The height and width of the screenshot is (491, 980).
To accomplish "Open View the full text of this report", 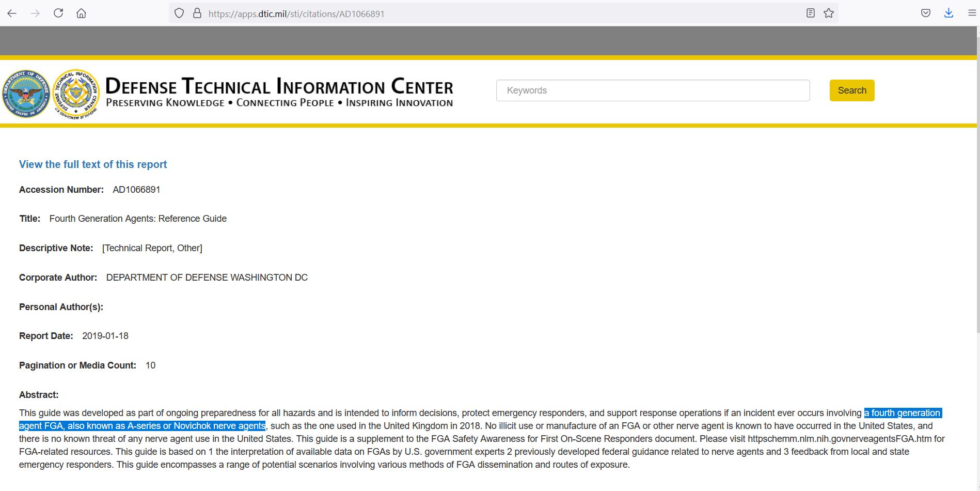I will [x=93, y=164].
